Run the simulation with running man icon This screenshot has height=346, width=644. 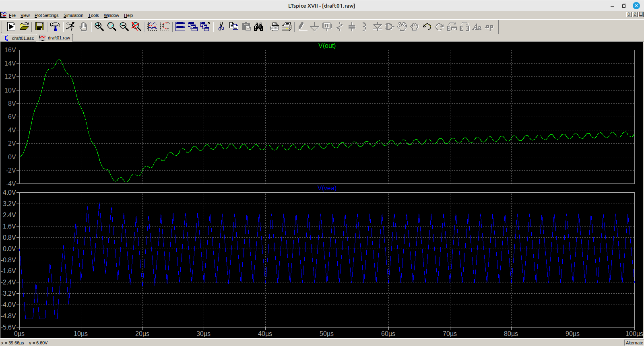70,27
